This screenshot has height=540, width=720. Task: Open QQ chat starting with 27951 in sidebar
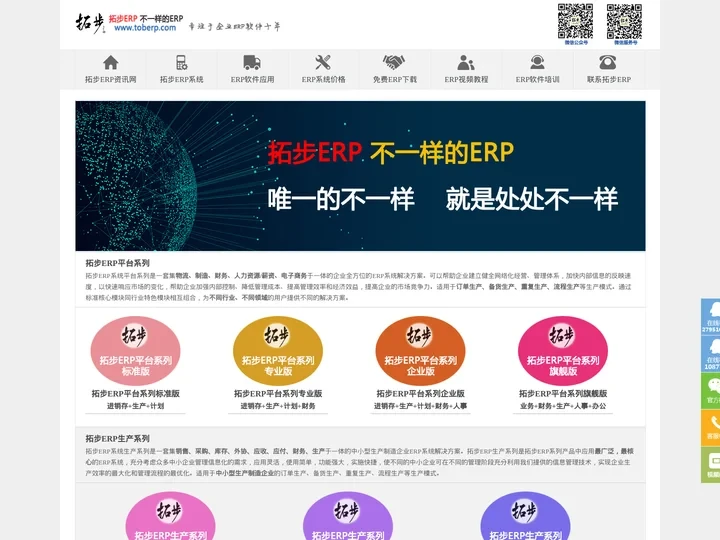coord(711,317)
